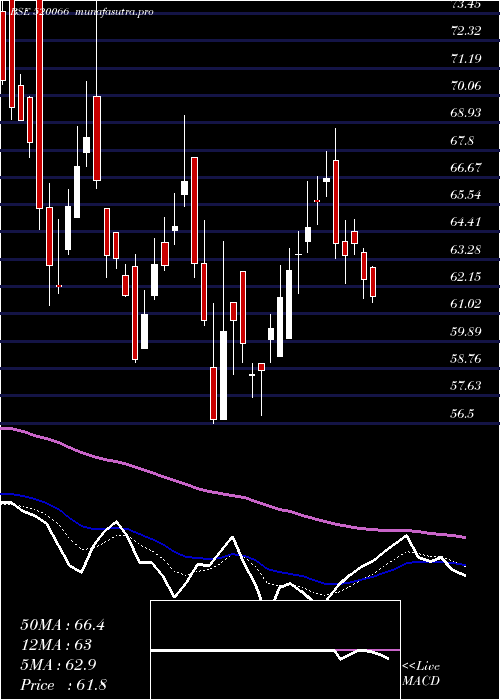Click the 68.93 price axis label
The image size is (500, 700).
click(x=467, y=113)
